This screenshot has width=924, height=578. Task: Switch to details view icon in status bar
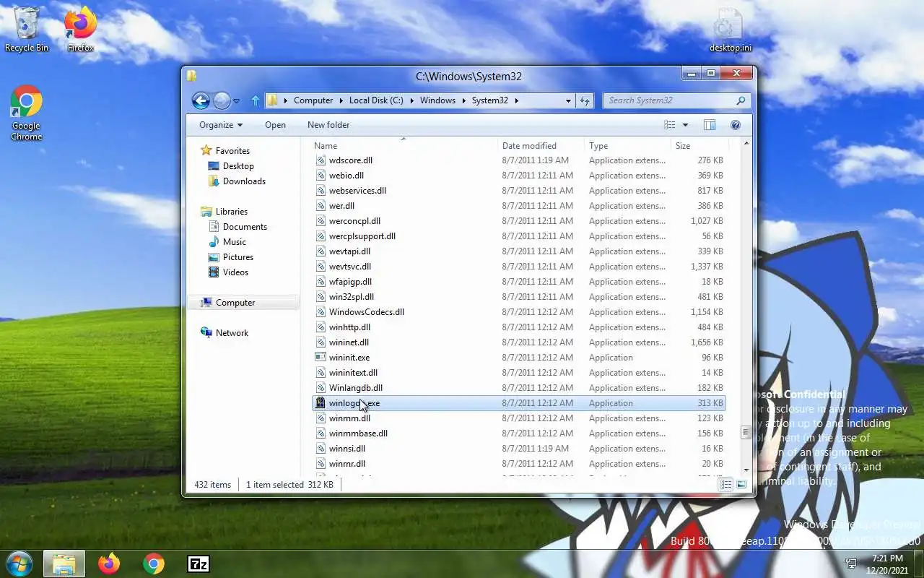(726, 484)
